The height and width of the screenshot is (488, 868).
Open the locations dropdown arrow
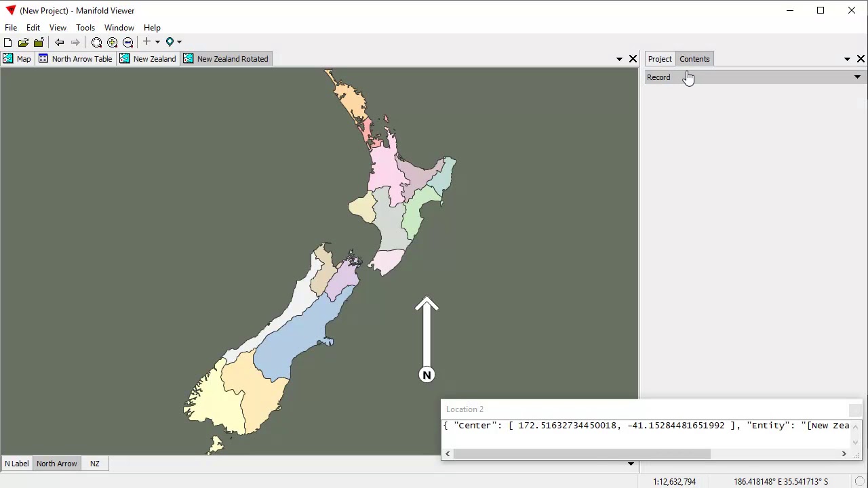[x=179, y=42]
